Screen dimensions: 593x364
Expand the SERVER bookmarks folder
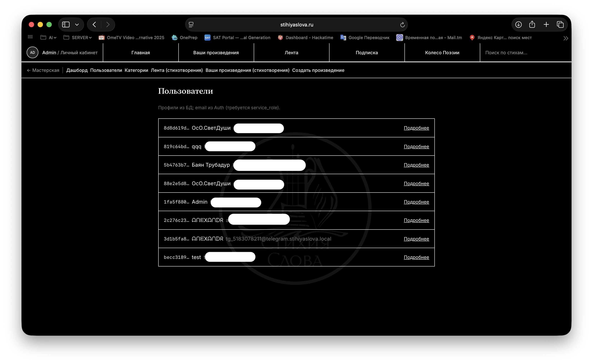tap(78, 38)
